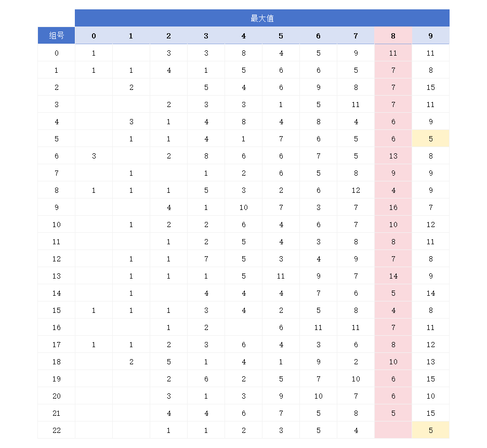Select the value 13 in row 6
Image resolution: width=487 pixels, height=448 pixels.
(393, 156)
